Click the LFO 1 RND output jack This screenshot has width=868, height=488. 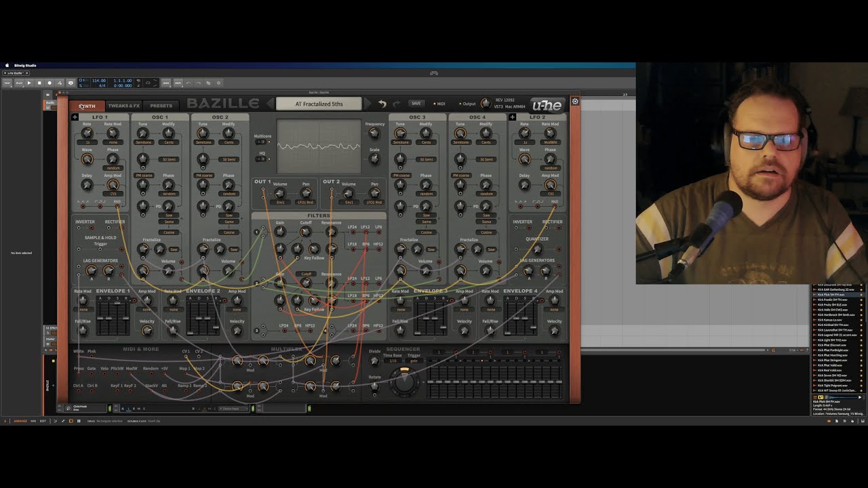(117, 206)
